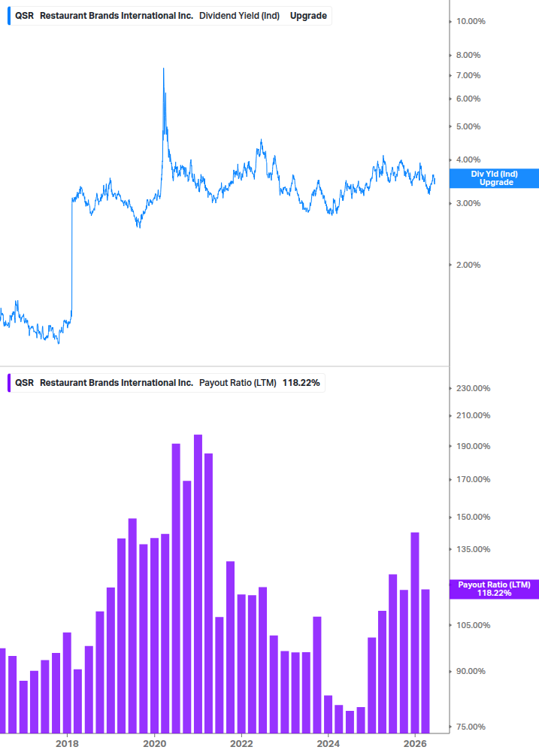The width and height of the screenshot is (539, 756).
Task: Click Restaurant Brands International Inc. in bottom legend
Action: pyautogui.click(x=117, y=383)
